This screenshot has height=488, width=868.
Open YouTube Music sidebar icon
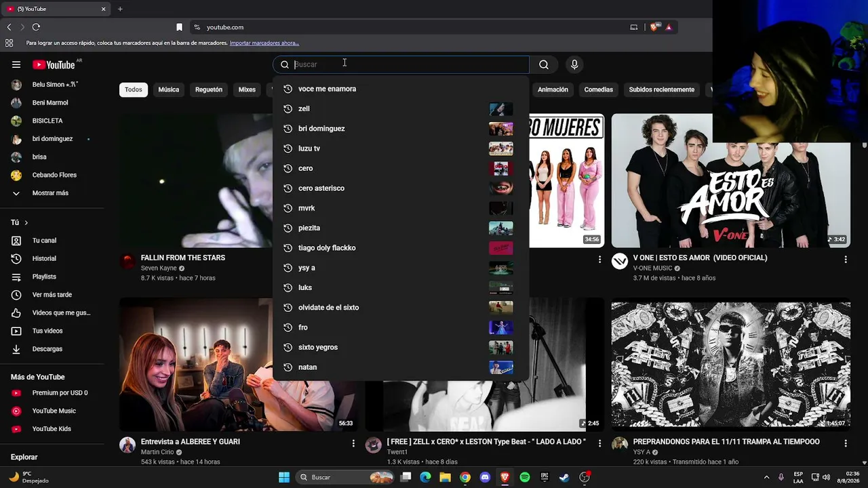pos(16,411)
